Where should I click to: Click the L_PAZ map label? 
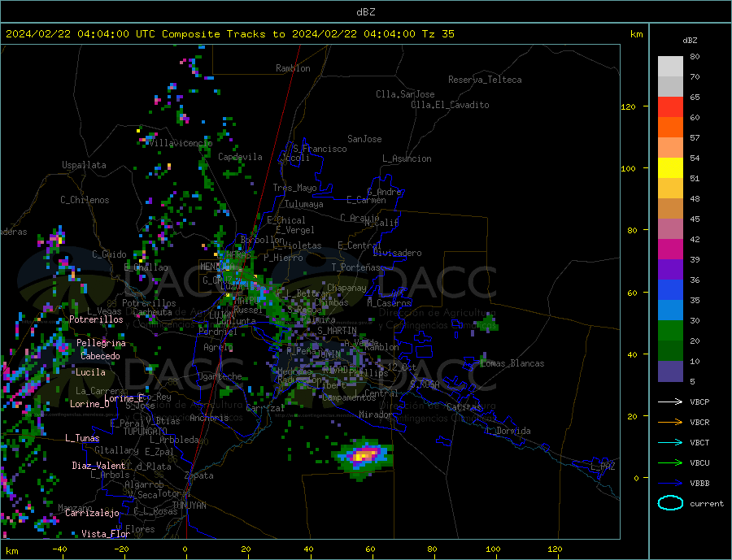(603, 467)
